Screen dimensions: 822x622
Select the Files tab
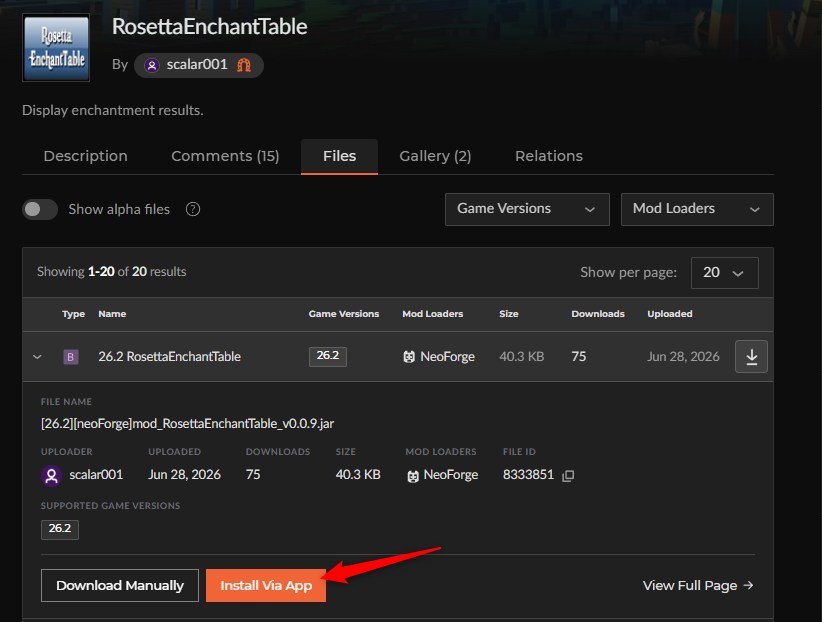coord(339,156)
